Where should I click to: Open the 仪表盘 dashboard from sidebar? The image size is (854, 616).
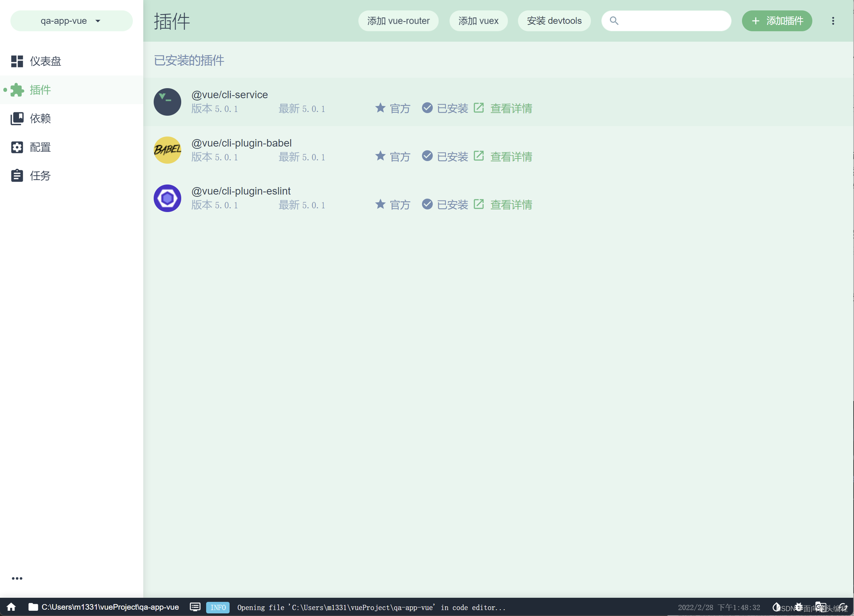click(45, 61)
